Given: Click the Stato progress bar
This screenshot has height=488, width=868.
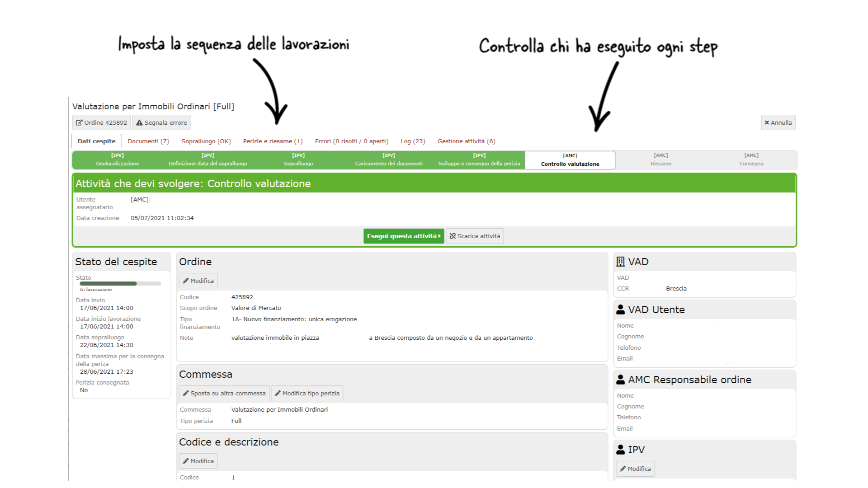Looking at the screenshot, I should pyautogui.click(x=120, y=284).
